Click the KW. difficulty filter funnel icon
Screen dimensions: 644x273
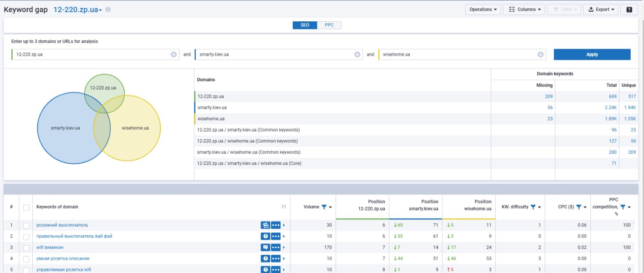pos(533,207)
